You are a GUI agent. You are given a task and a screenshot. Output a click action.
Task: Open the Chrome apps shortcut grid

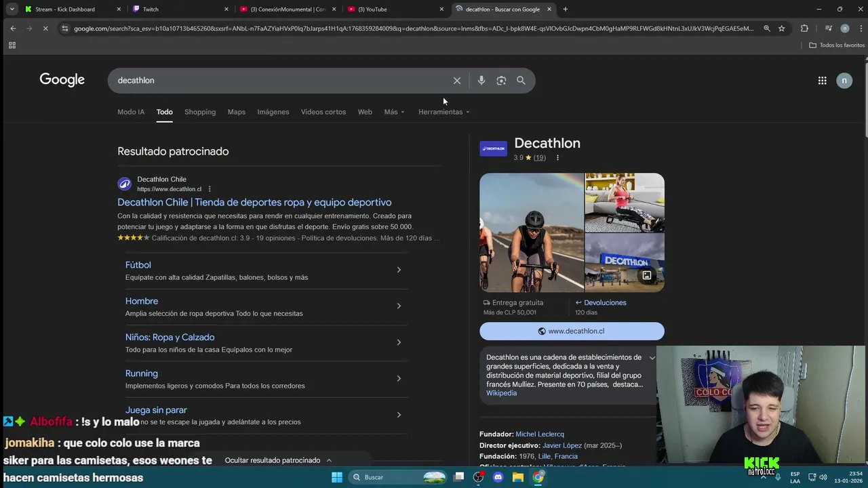[x=12, y=45]
